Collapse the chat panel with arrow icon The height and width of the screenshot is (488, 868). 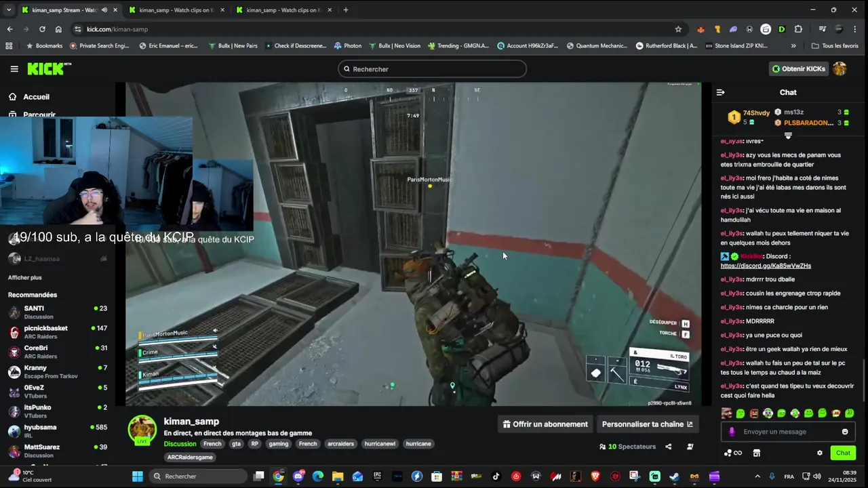(720, 92)
